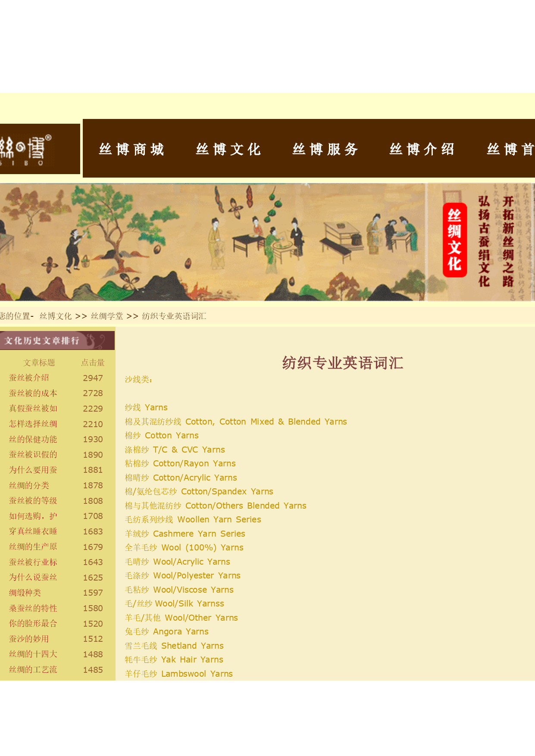Open the article 你的脸形最合
The width and height of the screenshot is (535, 756).
pos(33,623)
